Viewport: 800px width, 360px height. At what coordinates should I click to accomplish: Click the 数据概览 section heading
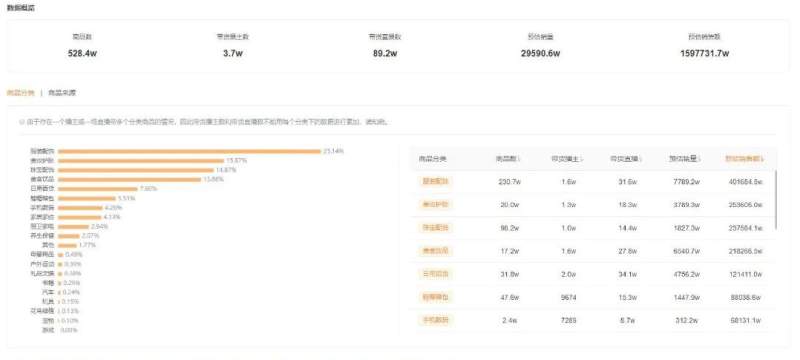click(x=20, y=8)
